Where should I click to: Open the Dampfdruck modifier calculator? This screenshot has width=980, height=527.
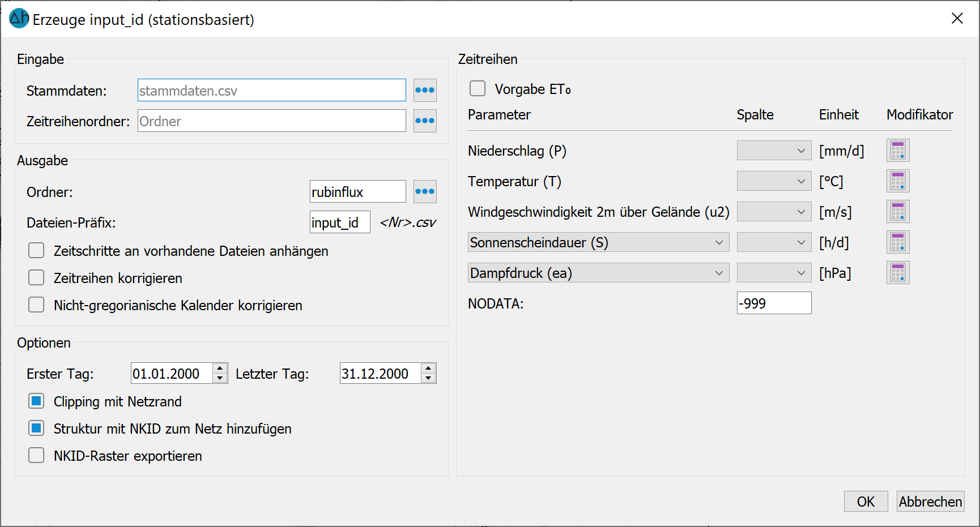click(x=898, y=273)
